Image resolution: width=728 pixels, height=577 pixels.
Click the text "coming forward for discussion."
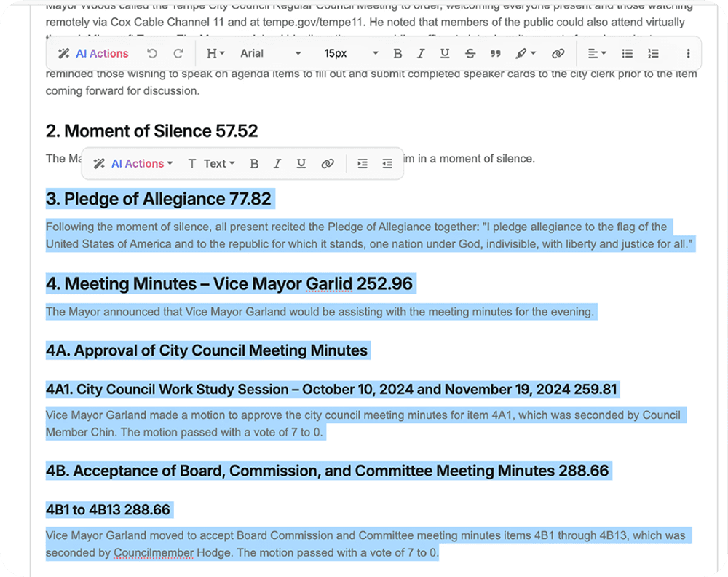tap(122, 91)
